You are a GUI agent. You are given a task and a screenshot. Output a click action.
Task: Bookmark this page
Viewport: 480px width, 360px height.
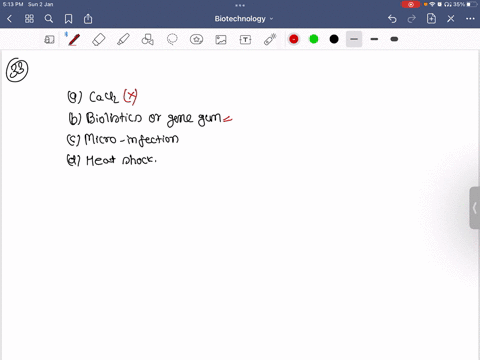coord(68,19)
